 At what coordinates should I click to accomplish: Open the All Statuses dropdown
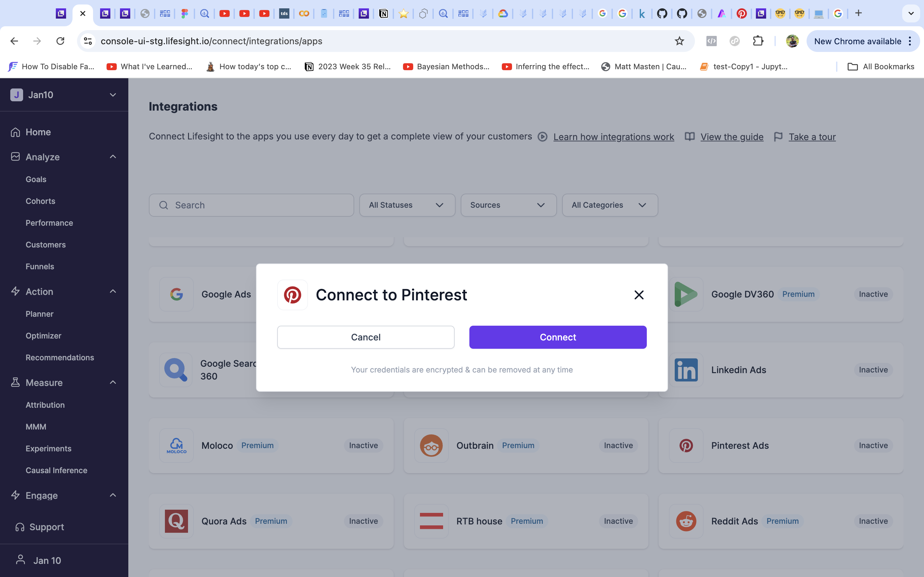point(407,205)
